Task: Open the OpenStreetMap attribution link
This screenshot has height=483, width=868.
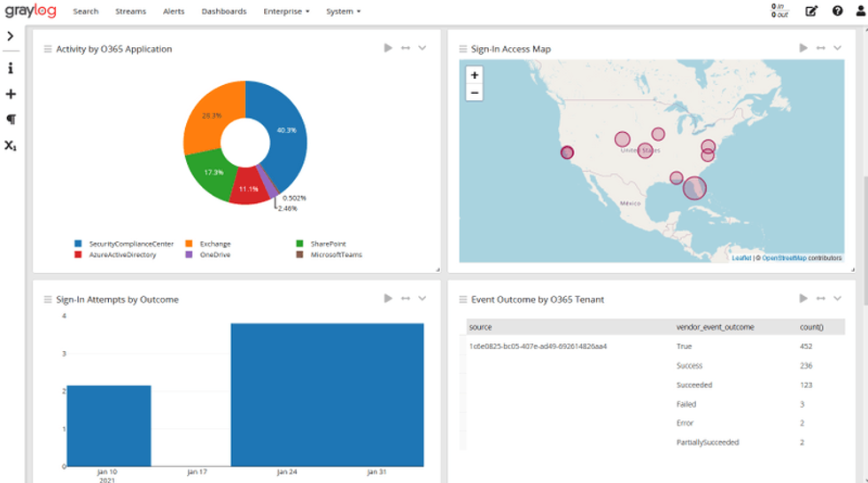Action: (x=784, y=258)
